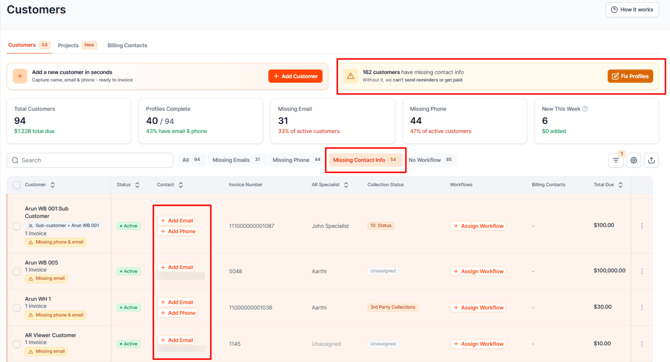
Task: Filter by Missing Emails
Action: click(236, 160)
